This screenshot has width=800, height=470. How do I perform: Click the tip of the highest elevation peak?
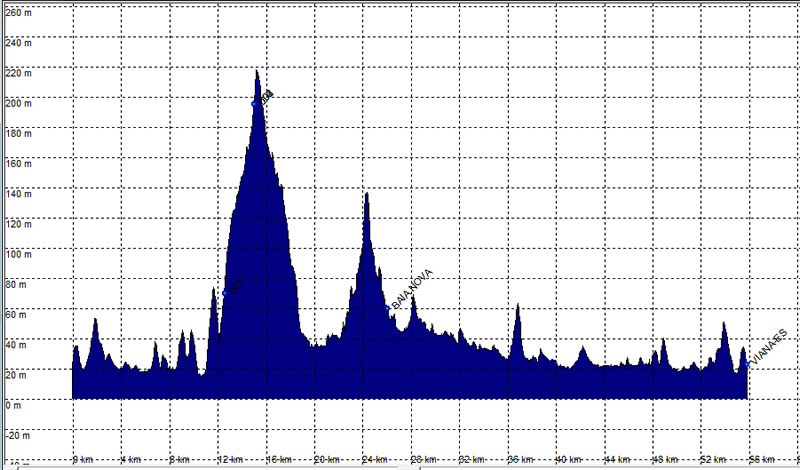pyautogui.click(x=257, y=71)
